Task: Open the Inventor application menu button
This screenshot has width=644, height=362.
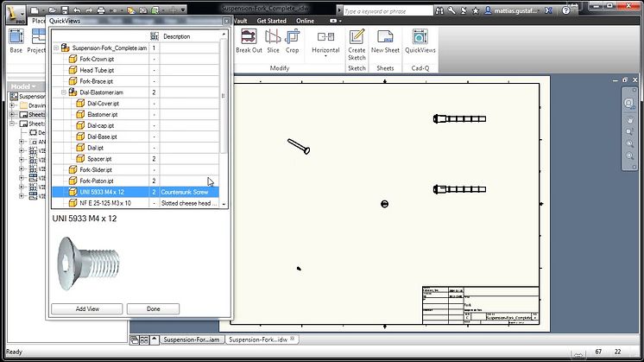Action: pos(16,14)
